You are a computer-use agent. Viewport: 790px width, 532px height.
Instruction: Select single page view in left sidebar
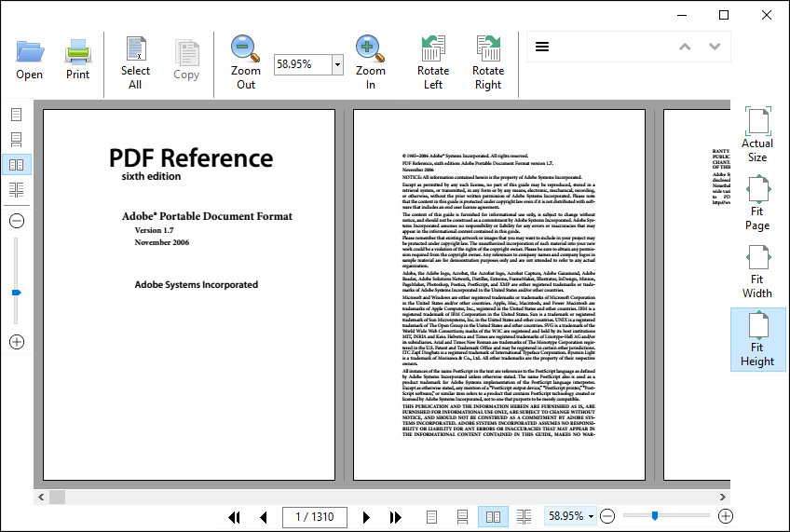pos(16,115)
